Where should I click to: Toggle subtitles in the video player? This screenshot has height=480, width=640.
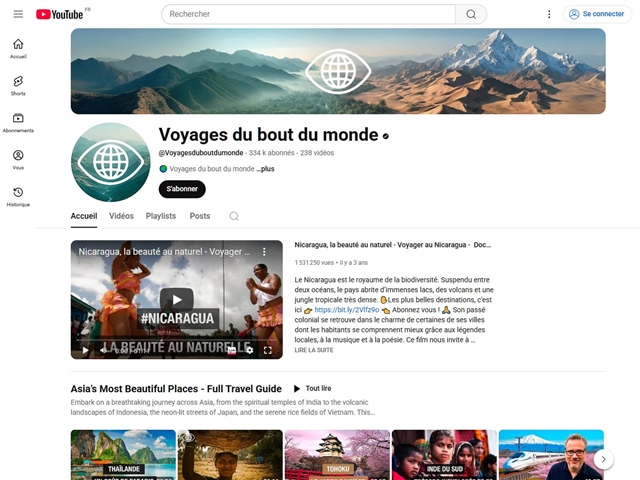point(232,350)
